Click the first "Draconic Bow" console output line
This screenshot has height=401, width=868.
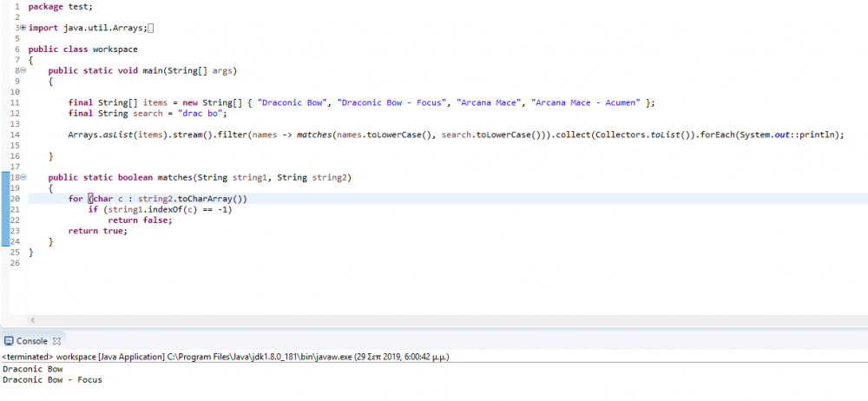click(32, 369)
